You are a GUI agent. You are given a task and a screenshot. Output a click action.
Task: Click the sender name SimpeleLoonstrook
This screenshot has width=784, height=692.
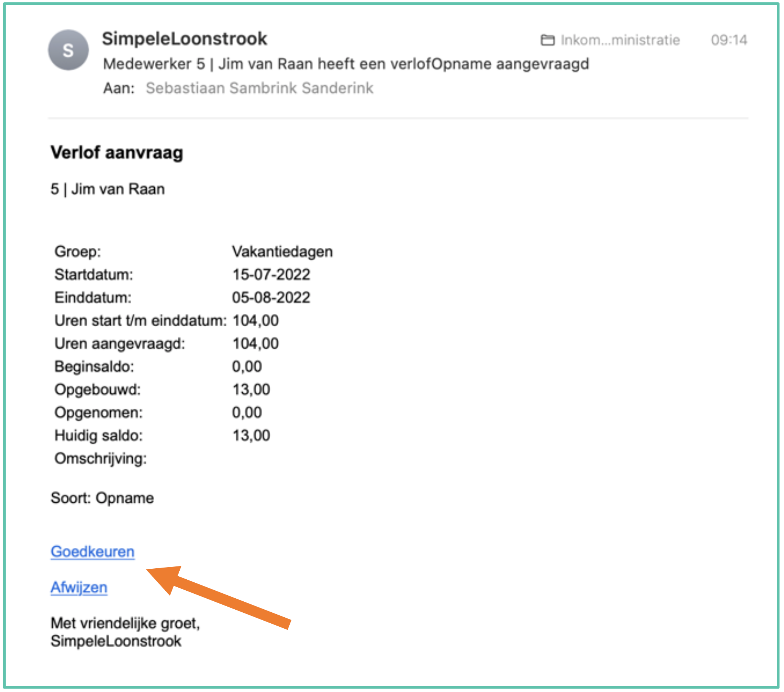[185, 39]
